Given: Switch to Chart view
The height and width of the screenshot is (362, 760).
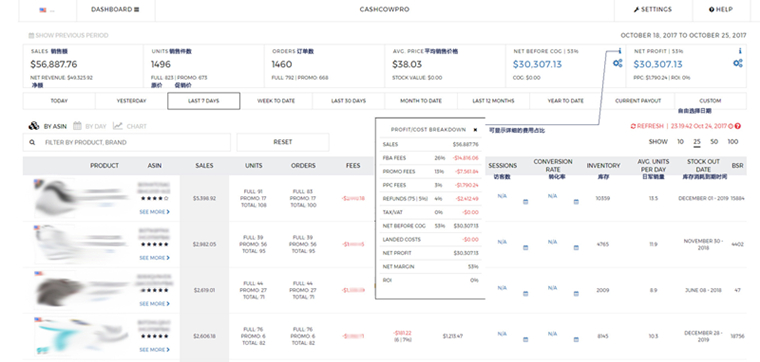Looking at the screenshot, I should [x=130, y=126].
